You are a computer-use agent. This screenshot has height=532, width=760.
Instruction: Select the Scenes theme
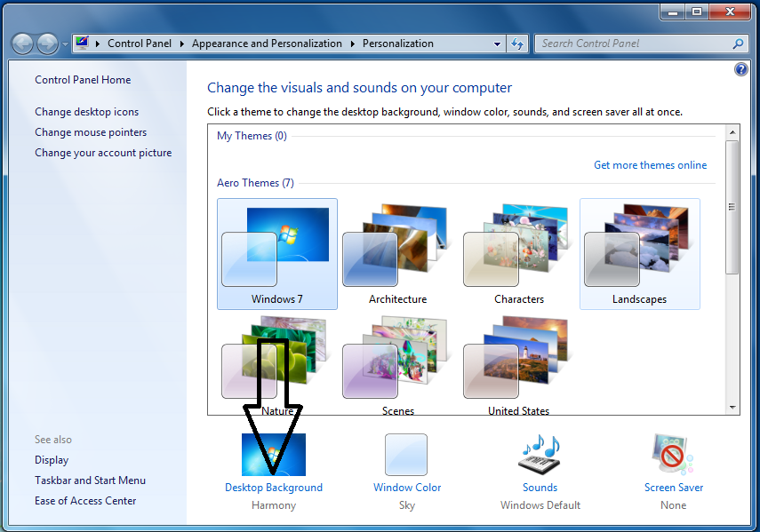[398, 366]
